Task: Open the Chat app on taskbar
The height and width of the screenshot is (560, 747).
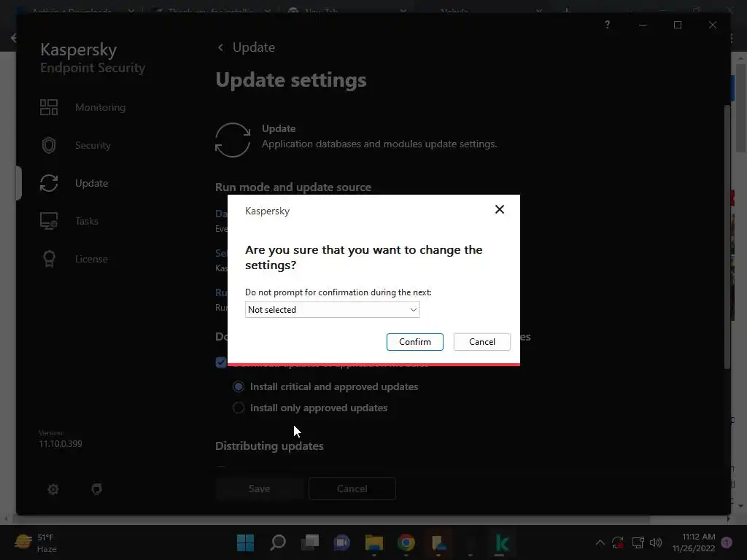Action: 341,542
